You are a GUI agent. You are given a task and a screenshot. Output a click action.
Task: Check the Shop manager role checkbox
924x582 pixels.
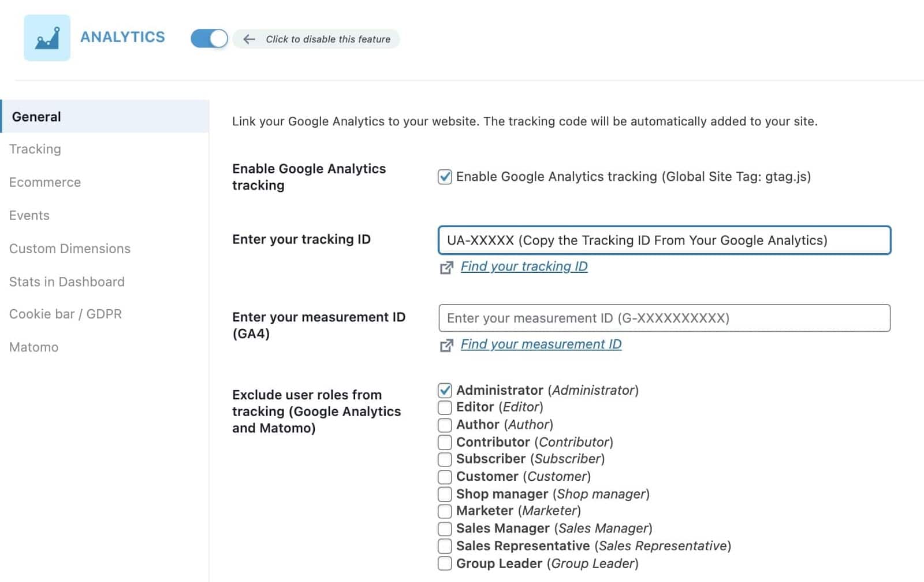tap(445, 494)
